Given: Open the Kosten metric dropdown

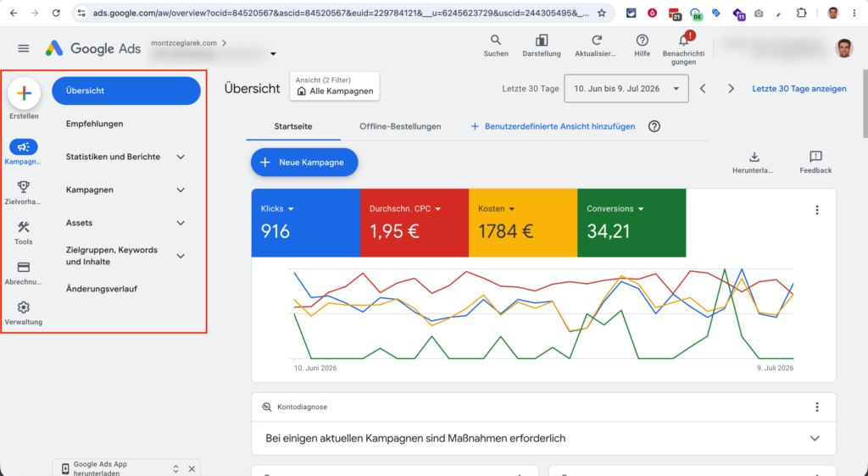Looking at the screenshot, I should coord(511,209).
